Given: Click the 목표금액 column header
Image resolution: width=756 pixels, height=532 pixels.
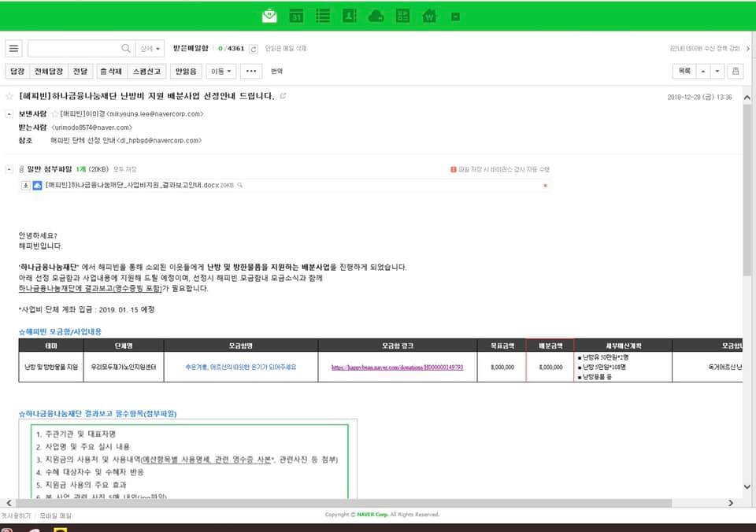Looking at the screenshot, I should coord(502,345).
